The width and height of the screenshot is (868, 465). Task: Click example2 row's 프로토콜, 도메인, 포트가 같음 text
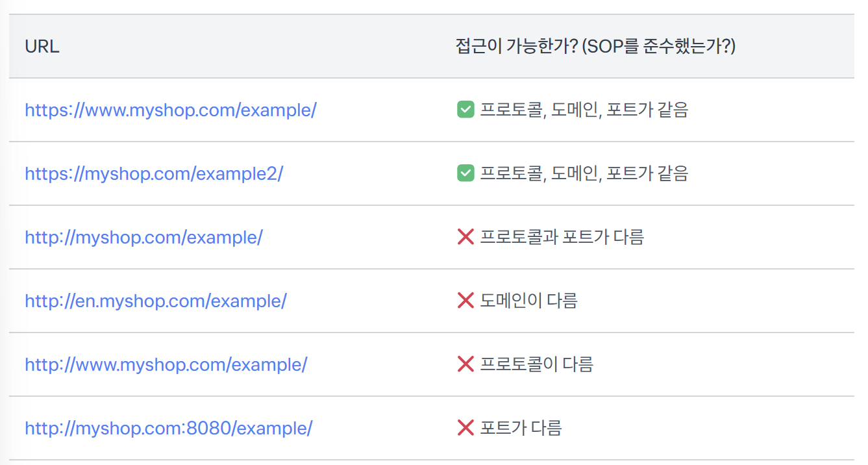point(584,174)
